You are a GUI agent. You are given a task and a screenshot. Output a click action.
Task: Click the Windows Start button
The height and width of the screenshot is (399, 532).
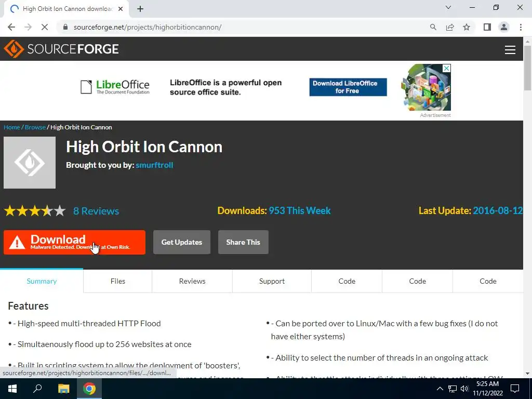pyautogui.click(x=12, y=389)
